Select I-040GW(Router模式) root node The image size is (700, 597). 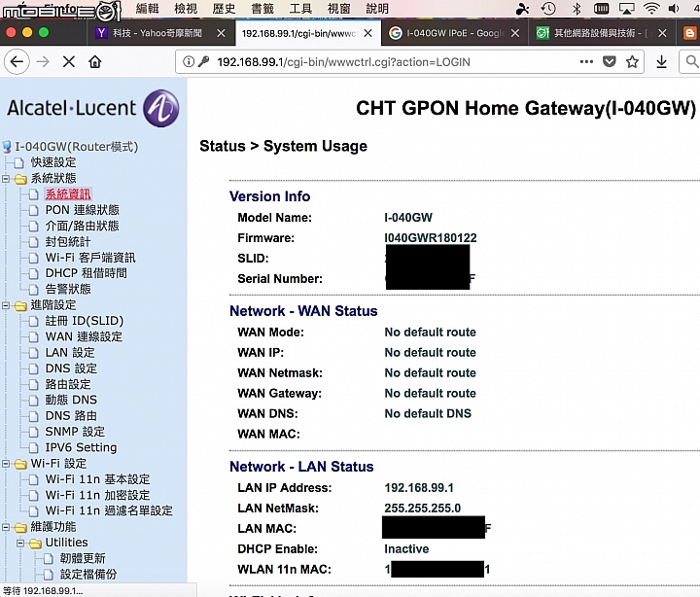[x=77, y=147]
